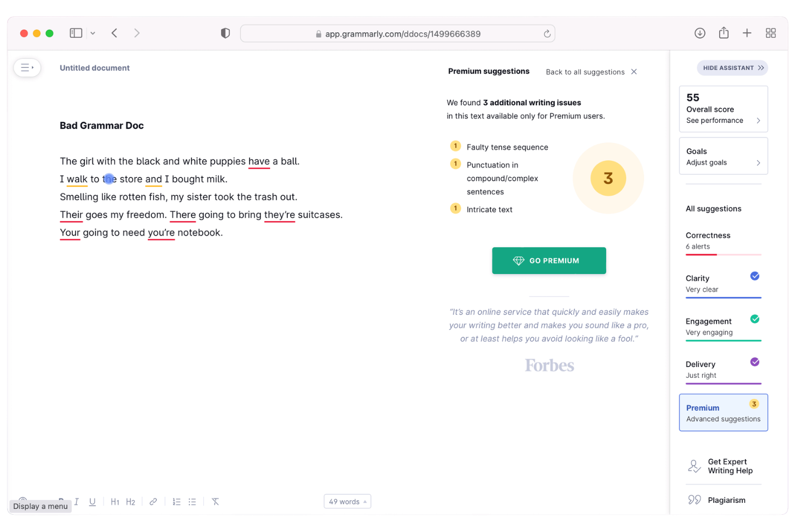Click the Premium count badge 3
This screenshot has width=798, height=532.
click(x=754, y=404)
